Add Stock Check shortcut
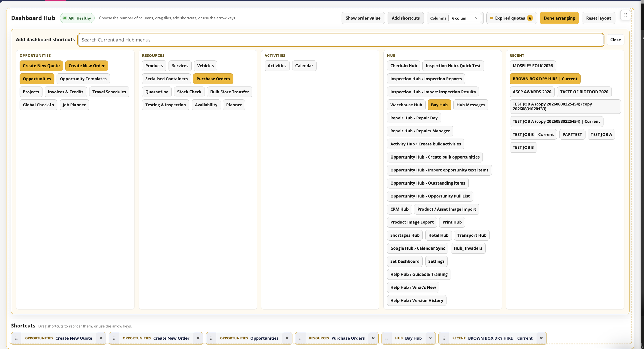This screenshot has height=349, width=644. [189, 92]
